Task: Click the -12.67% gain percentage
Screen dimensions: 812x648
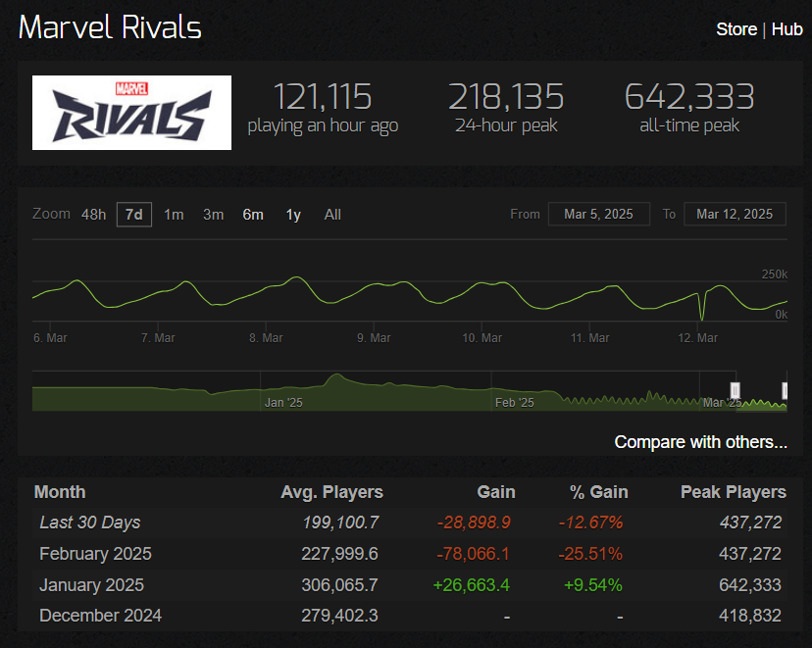Action: tap(591, 523)
